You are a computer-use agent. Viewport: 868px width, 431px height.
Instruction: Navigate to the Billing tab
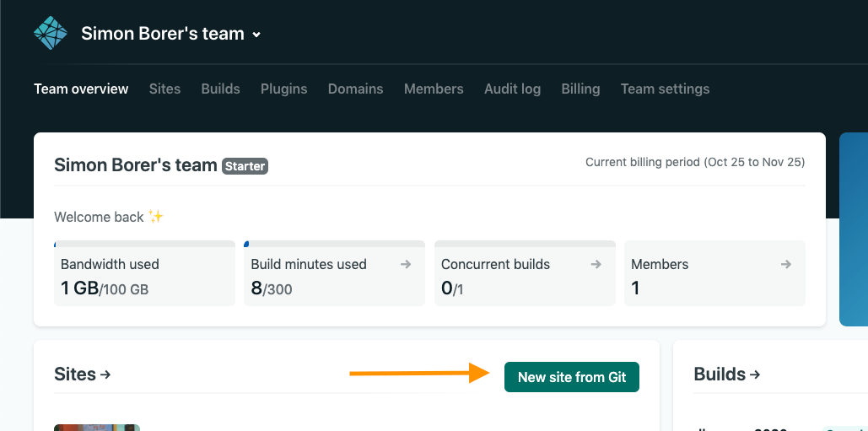(x=580, y=89)
